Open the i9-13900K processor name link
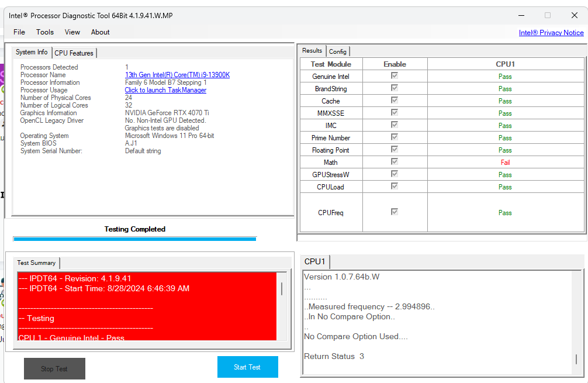The height and width of the screenshot is (383, 588). click(177, 75)
